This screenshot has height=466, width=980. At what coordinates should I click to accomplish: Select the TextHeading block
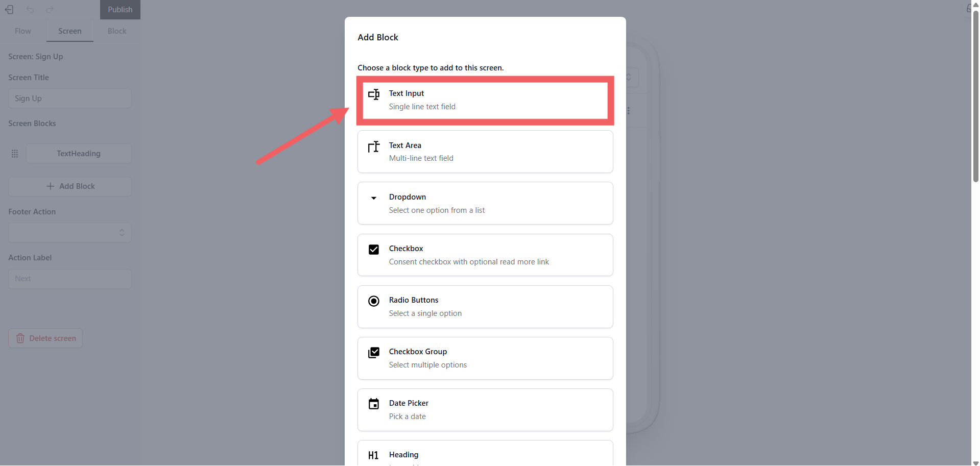point(79,154)
